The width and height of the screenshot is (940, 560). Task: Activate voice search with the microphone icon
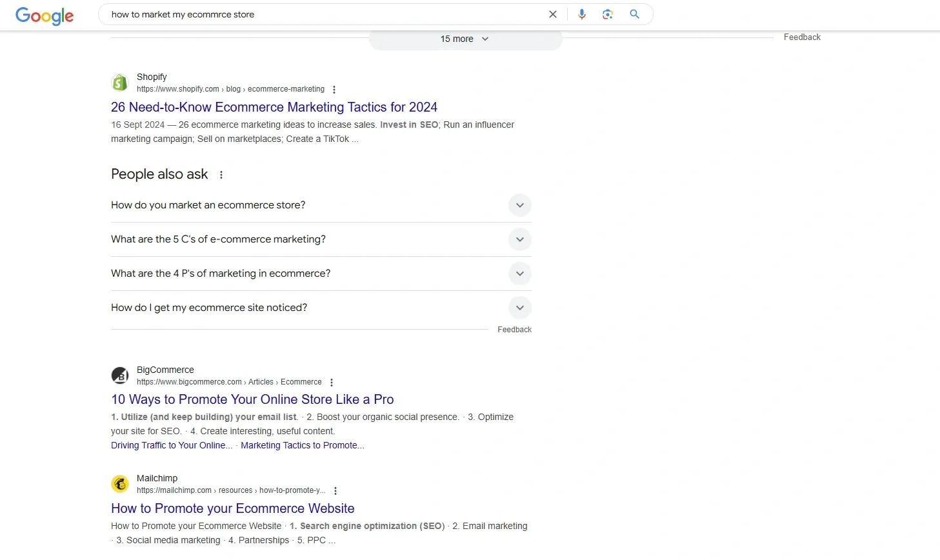coord(581,14)
